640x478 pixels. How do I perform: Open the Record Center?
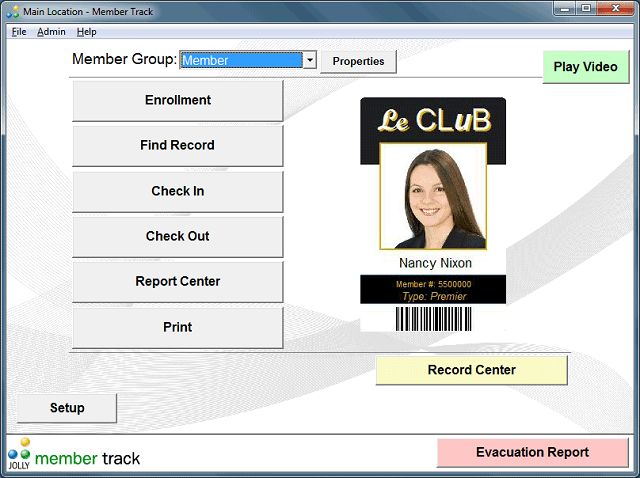[471, 370]
